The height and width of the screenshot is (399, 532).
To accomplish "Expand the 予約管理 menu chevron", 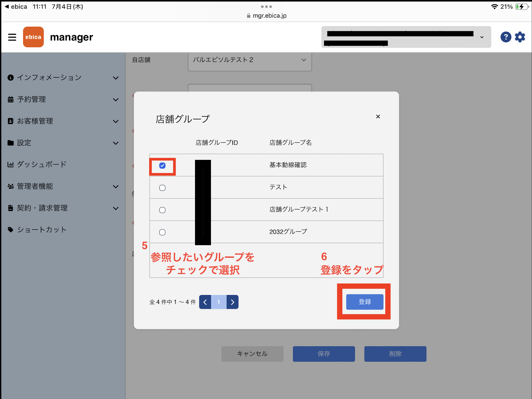I will 116,100.
